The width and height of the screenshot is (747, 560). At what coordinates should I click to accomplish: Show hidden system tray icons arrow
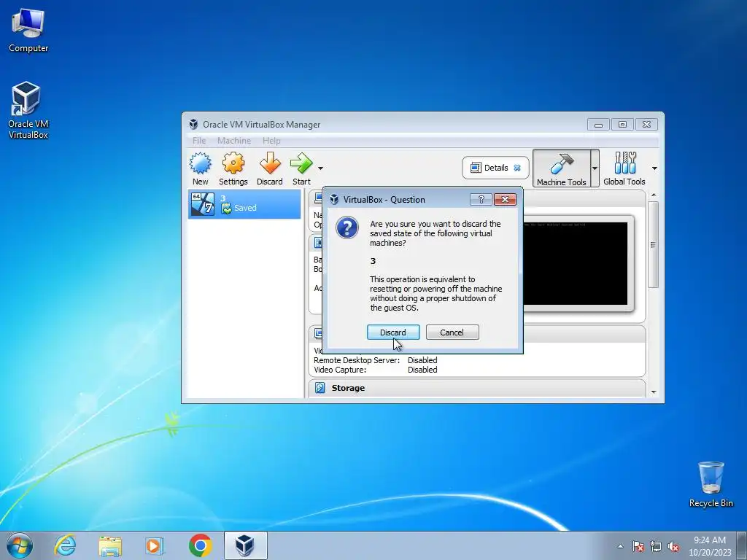(x=620, y=546)
